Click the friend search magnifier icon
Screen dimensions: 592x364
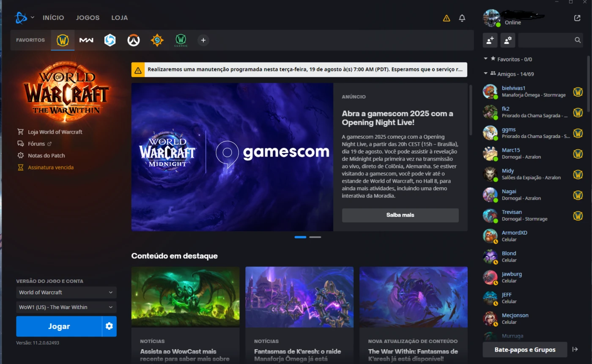578,40
